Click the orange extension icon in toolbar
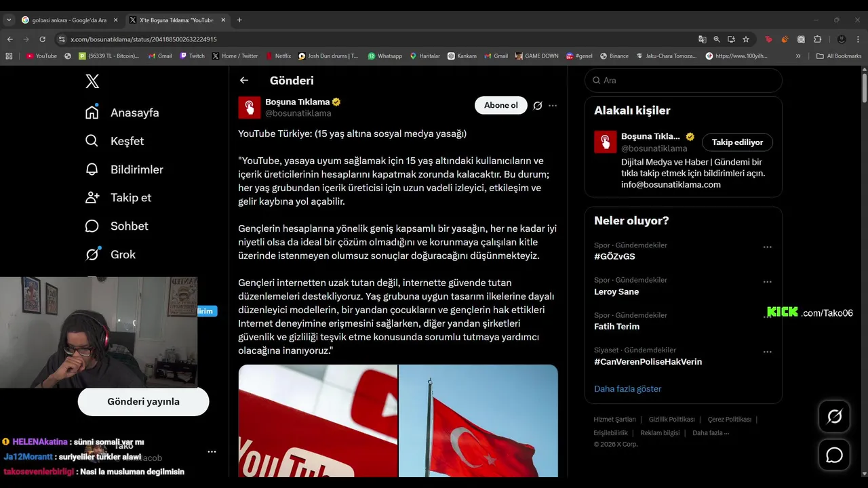 coord(785,39)
